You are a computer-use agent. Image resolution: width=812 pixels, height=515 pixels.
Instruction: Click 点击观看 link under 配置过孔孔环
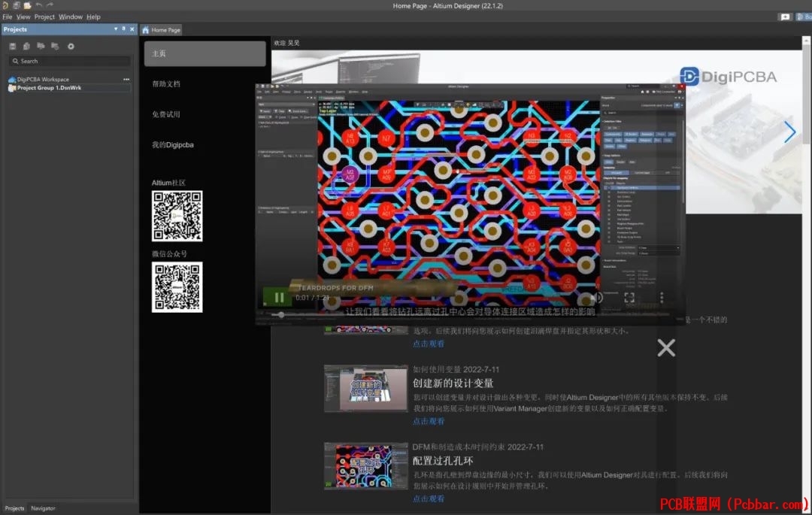coord(429,498)
